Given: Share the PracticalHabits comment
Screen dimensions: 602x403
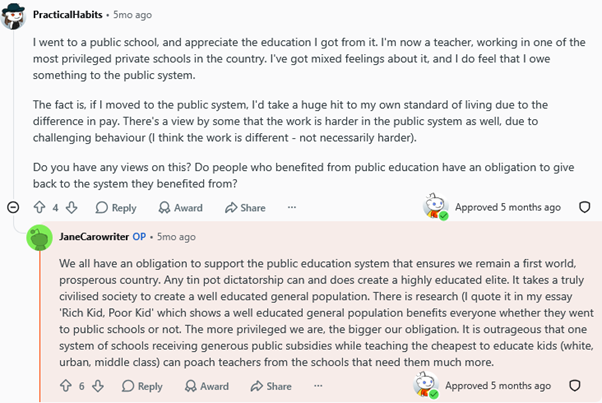Looking at the screenshot, I should (x=245, y=208).
